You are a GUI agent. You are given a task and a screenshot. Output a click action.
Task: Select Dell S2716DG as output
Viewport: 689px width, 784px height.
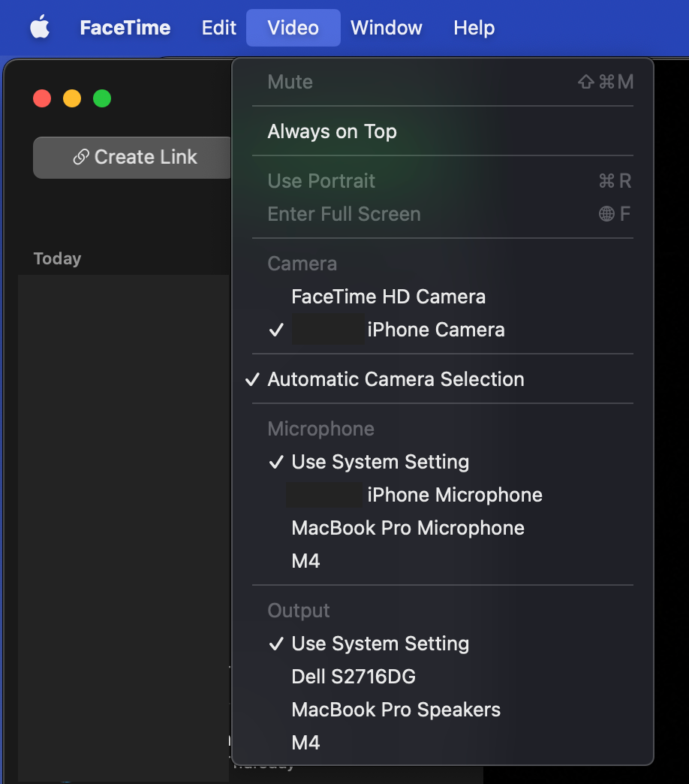click(443, 677)
